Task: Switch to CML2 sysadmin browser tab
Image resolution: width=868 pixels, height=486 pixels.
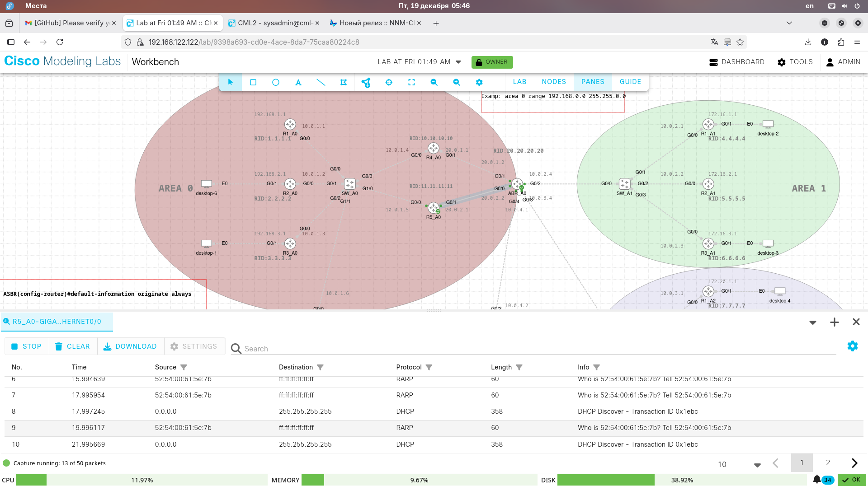Action: pos(274,23)
